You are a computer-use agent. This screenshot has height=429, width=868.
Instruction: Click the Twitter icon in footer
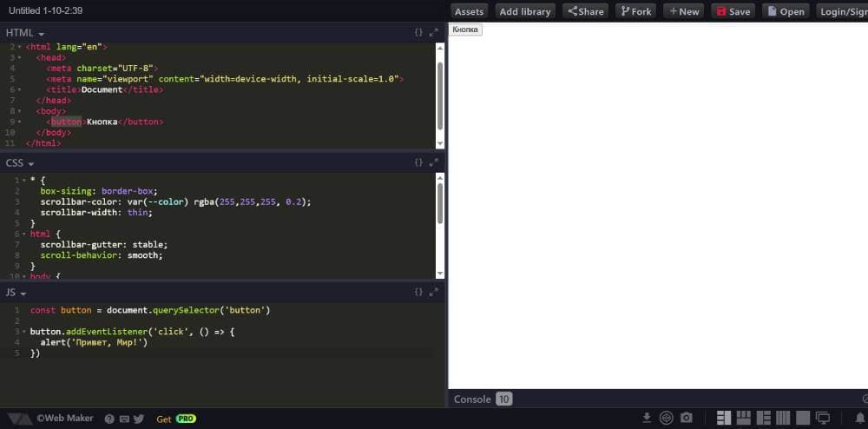[139, 419]
